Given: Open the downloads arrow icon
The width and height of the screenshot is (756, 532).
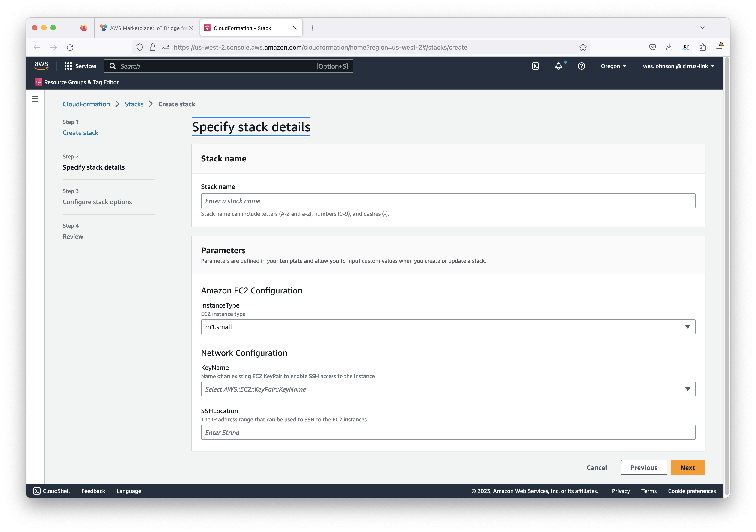Looking at the screenshot, I should (x=669, y=48).
